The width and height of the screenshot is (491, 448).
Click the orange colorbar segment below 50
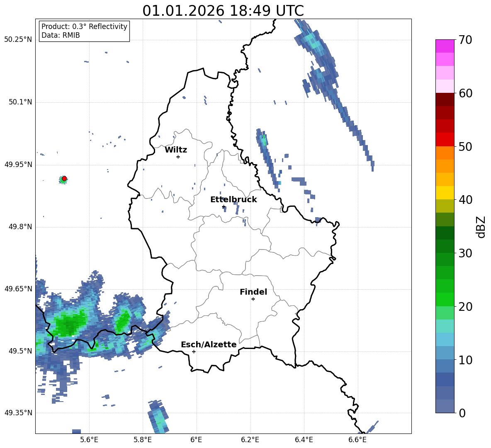coord(445,153)
